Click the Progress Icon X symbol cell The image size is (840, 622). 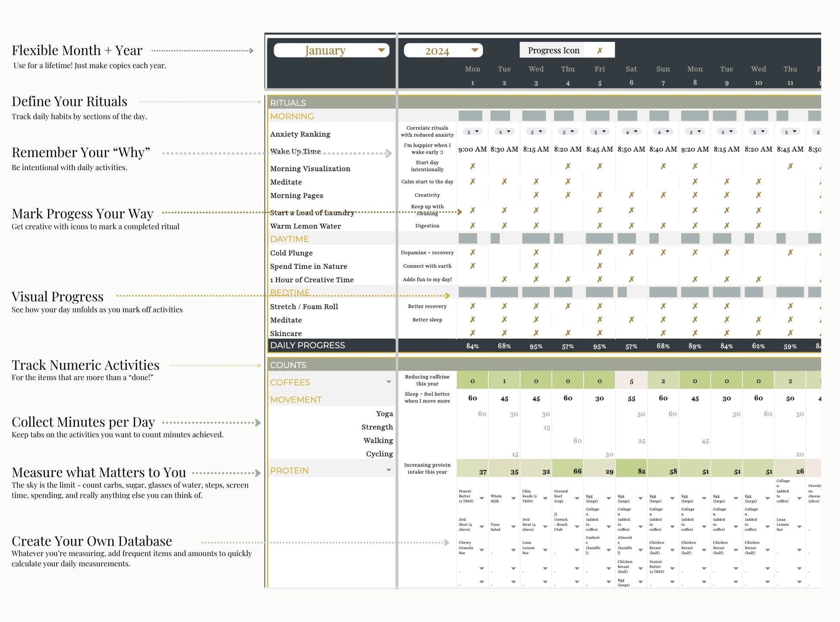click(x=600, y=51)
